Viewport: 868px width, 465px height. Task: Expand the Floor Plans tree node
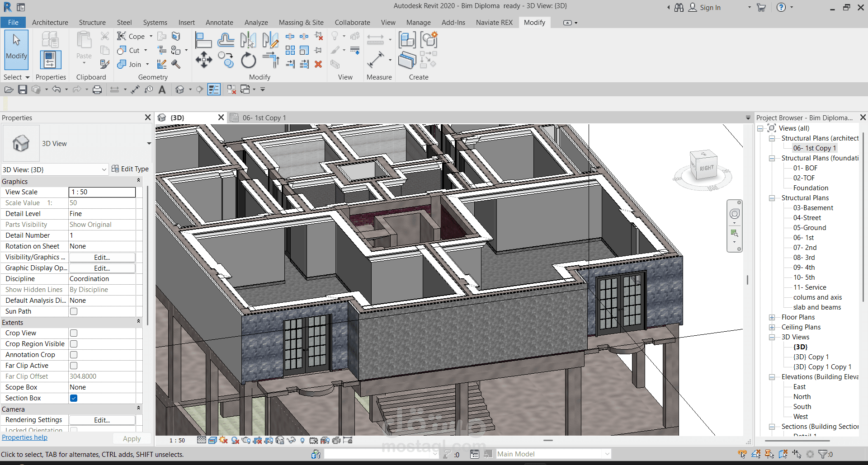(772, 317)
